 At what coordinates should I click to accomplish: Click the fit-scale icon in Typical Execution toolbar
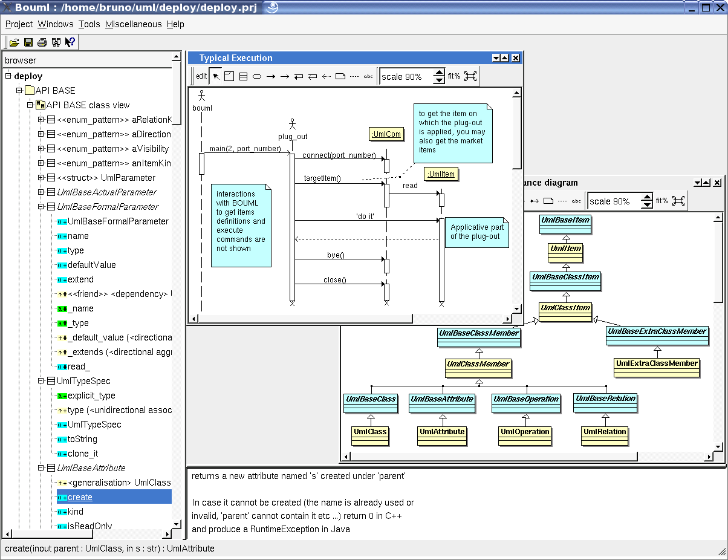[470, 77]
